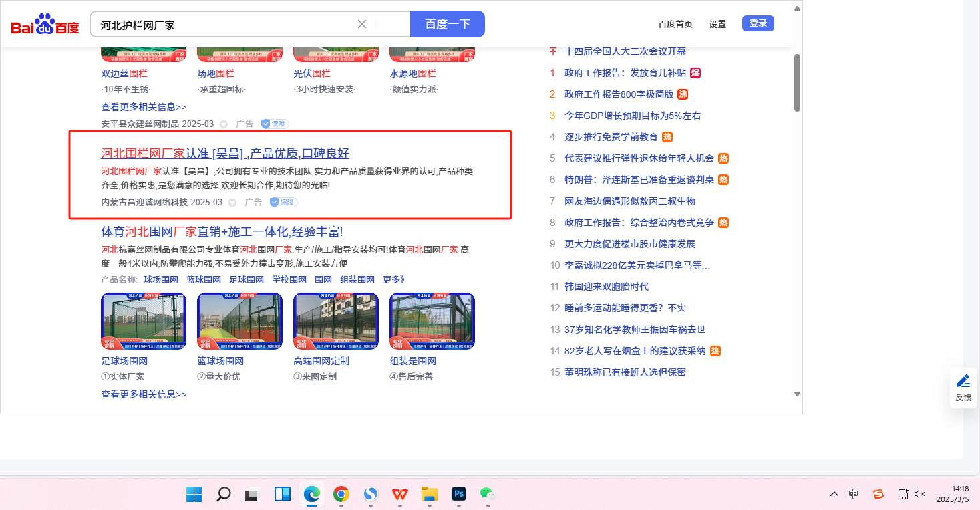
Task: Open Google Chrome from taskbar
Action: 341,495
